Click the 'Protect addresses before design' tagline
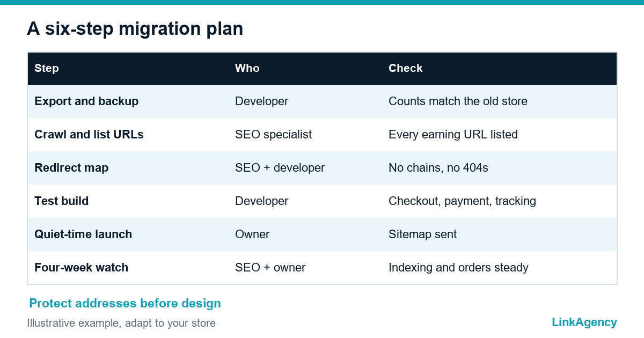The image size is (644, 338). point(125,303)
